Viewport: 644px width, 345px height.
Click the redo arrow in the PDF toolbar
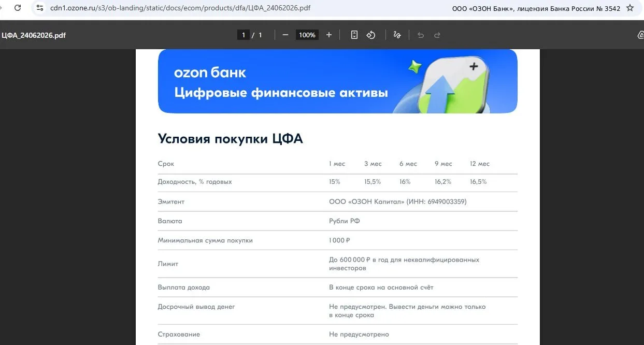click(x=437, y=35)
